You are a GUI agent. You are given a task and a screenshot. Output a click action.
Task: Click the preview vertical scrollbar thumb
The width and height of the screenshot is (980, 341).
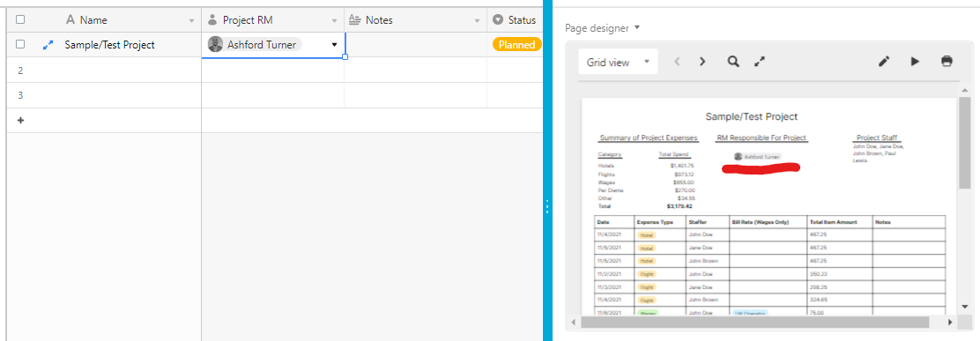[965, 142]
